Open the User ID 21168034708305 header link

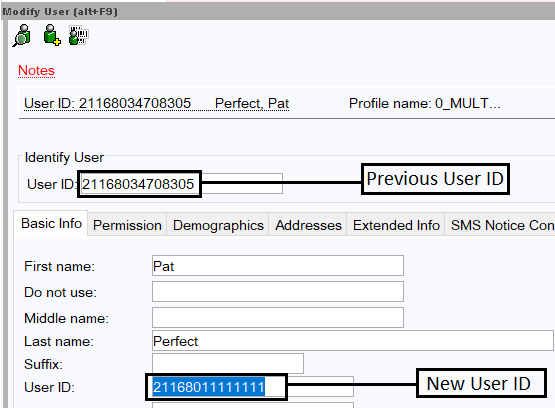(108, 103)
